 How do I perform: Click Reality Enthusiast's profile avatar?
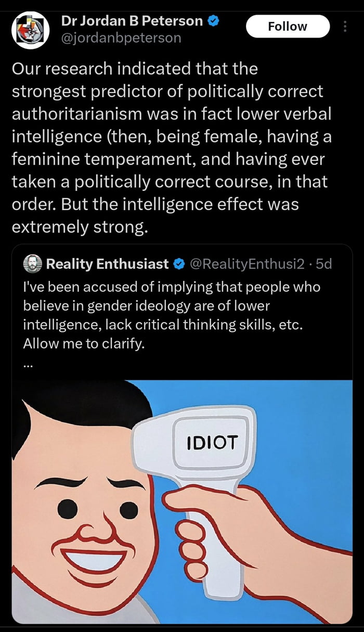32,263
